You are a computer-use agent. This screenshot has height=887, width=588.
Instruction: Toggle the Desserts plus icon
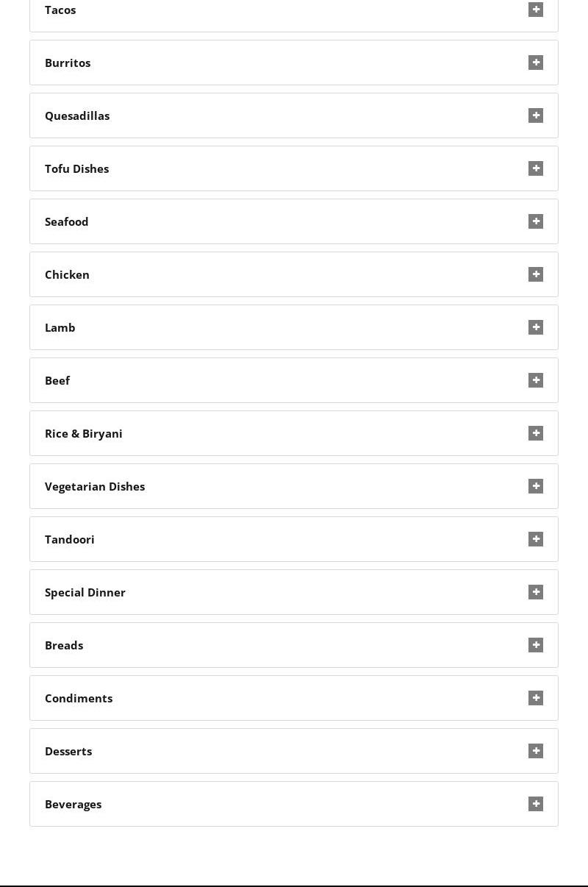pyautogui.click(x=536, y=751)
